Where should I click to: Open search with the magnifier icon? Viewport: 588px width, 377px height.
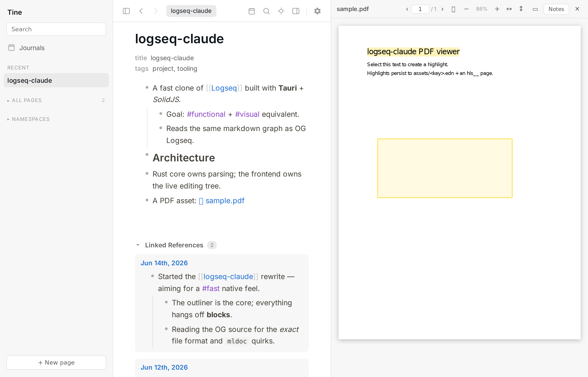266,11
